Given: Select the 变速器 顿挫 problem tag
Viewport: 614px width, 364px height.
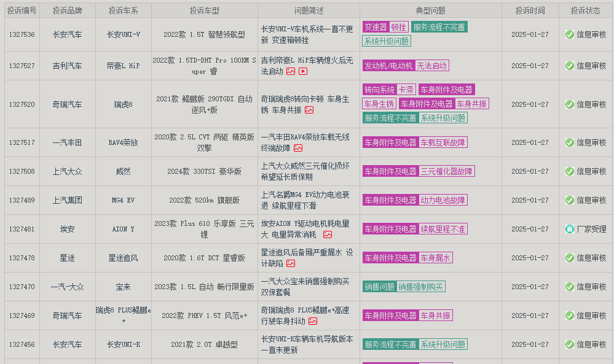Looking at the screenshot, I should 386,27.
